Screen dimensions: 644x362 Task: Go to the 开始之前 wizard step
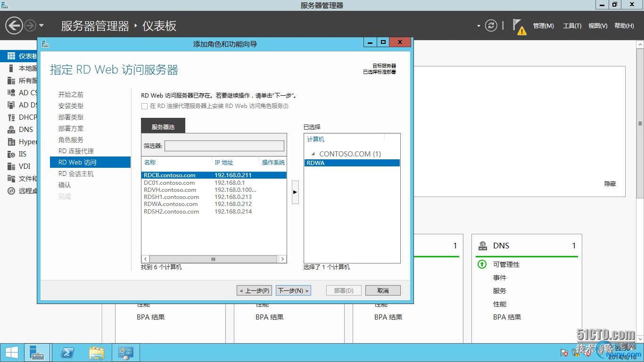(71, 95)
